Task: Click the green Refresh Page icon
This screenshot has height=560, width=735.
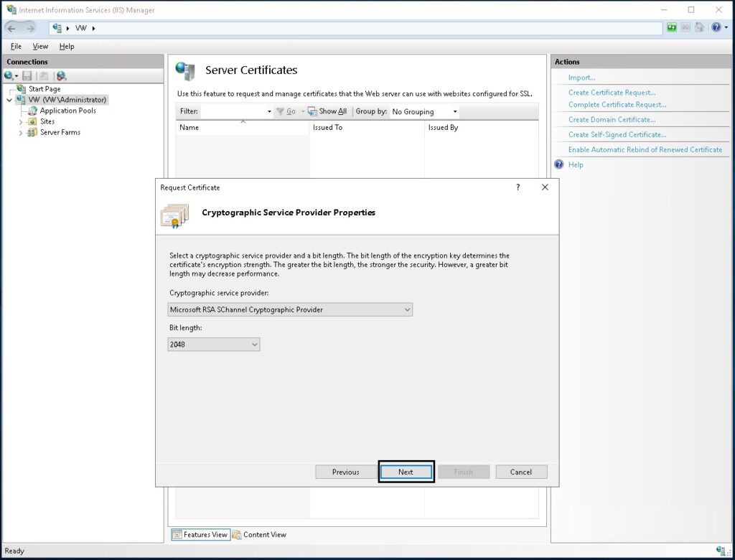Action: click(672, 28)
